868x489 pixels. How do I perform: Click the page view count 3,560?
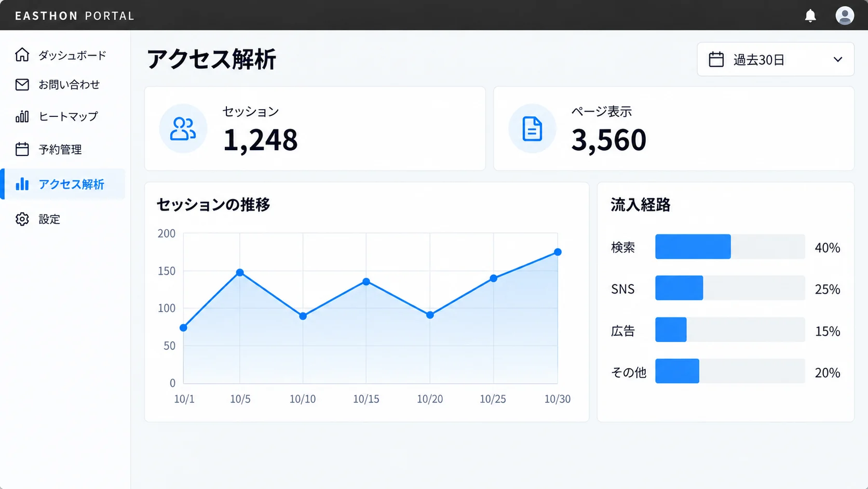coord(609,140)
